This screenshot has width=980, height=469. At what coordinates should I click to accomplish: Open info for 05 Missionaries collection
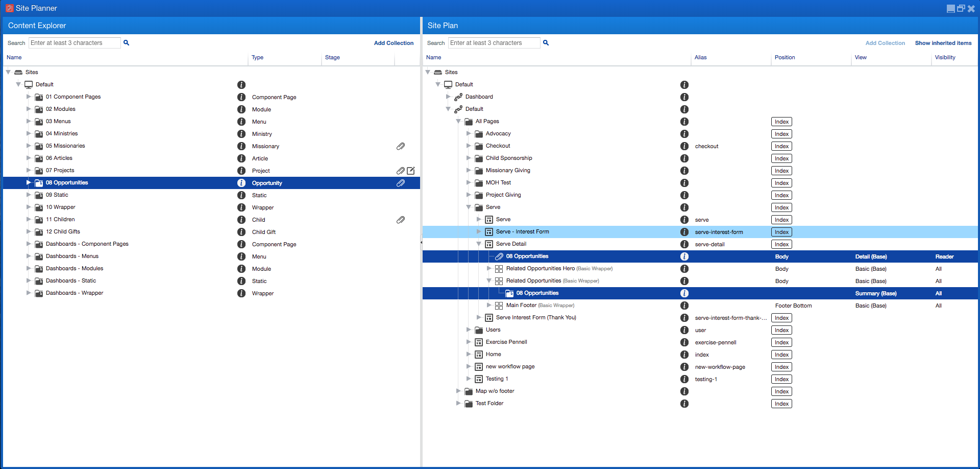click(x=241, y=146)
